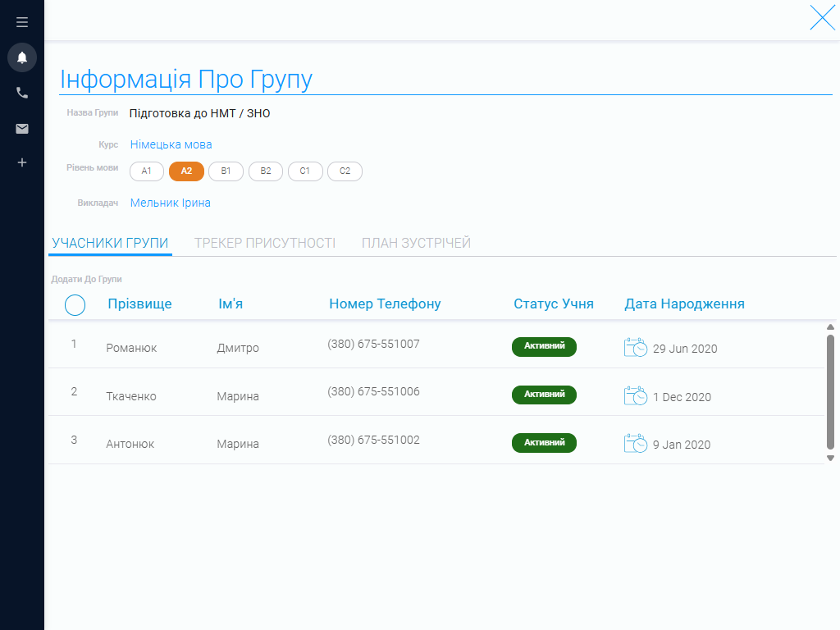Switch to Трекер Присутності tab

[x=265, y=243]
